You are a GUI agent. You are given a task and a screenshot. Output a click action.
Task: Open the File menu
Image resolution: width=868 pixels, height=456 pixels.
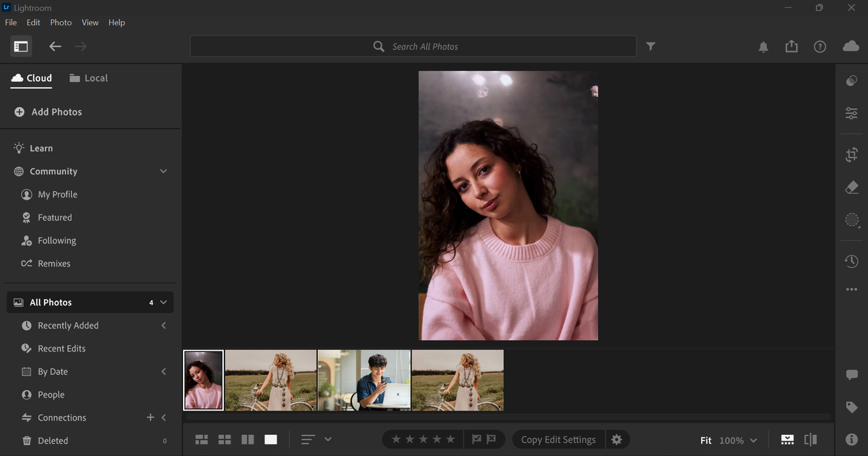click(11, 22)
